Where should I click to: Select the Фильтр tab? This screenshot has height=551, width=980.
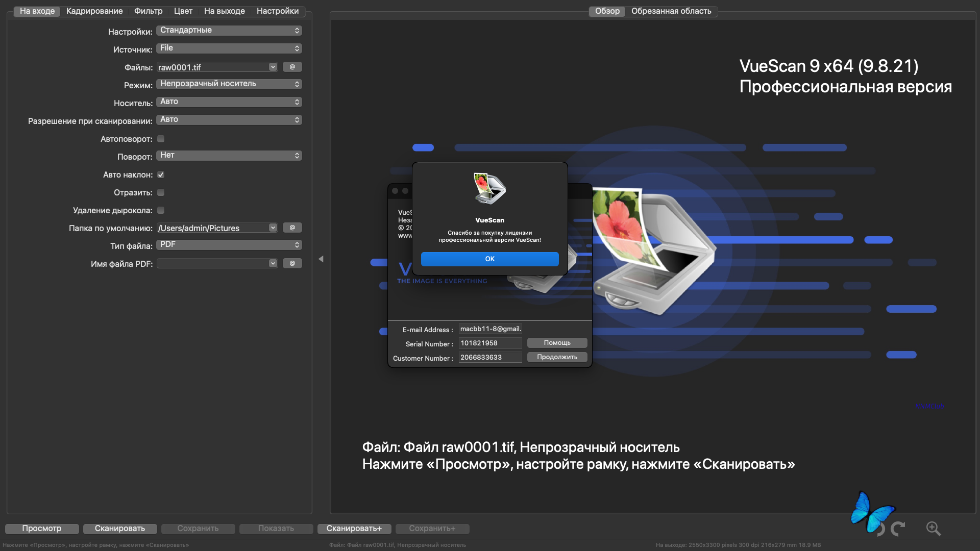[149, 11]
